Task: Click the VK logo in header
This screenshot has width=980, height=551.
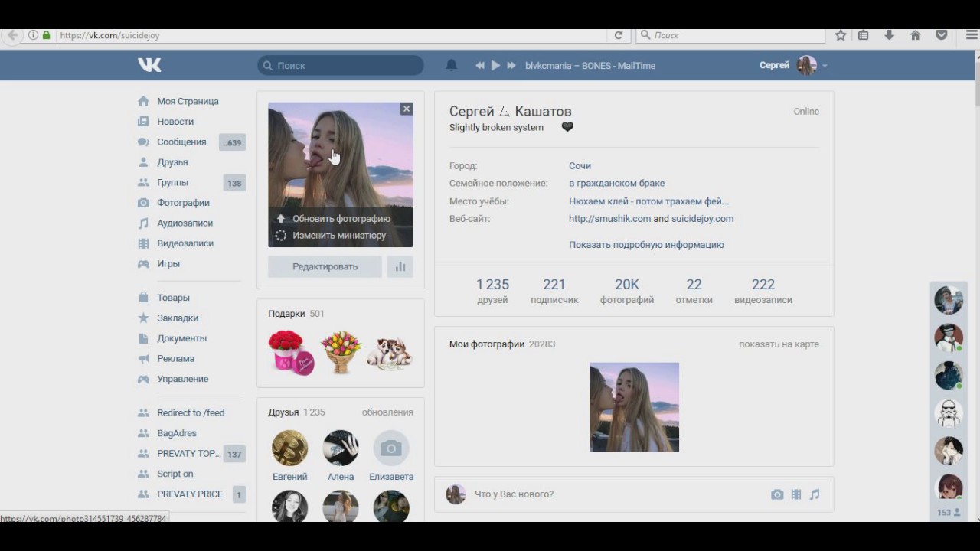Action: [x=149, y=65]
